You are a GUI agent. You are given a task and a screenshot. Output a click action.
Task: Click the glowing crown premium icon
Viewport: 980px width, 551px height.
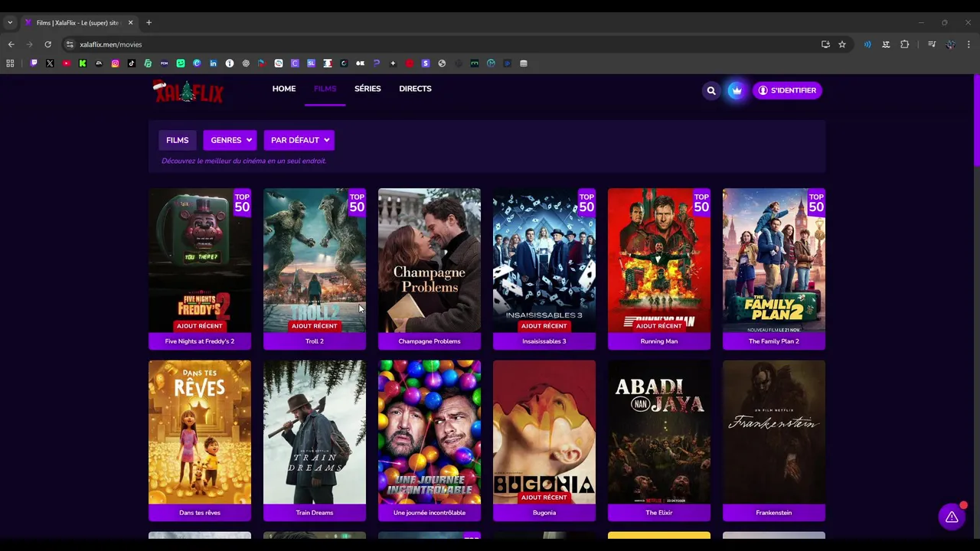click(736, 90)
